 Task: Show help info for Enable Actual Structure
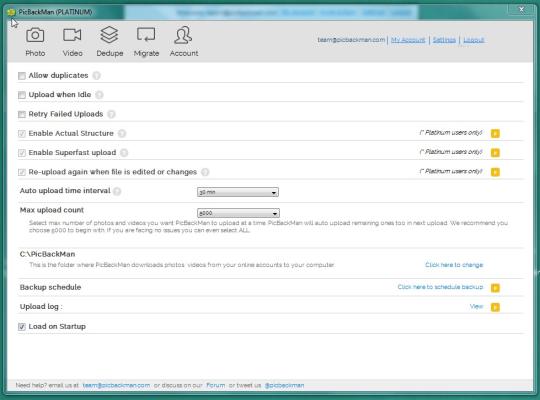coord(122,133)
